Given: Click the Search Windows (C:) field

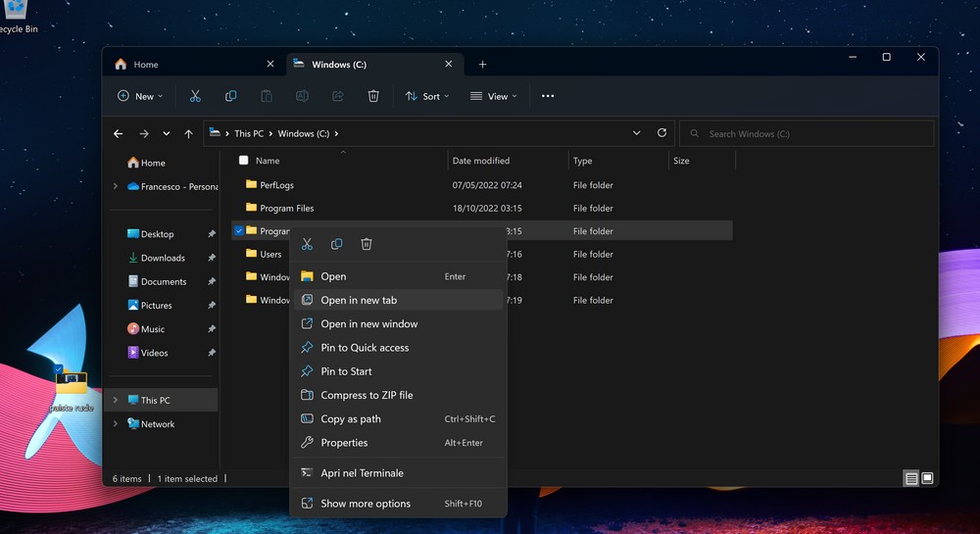Looking at the screenshot, I should coord(807,133).
